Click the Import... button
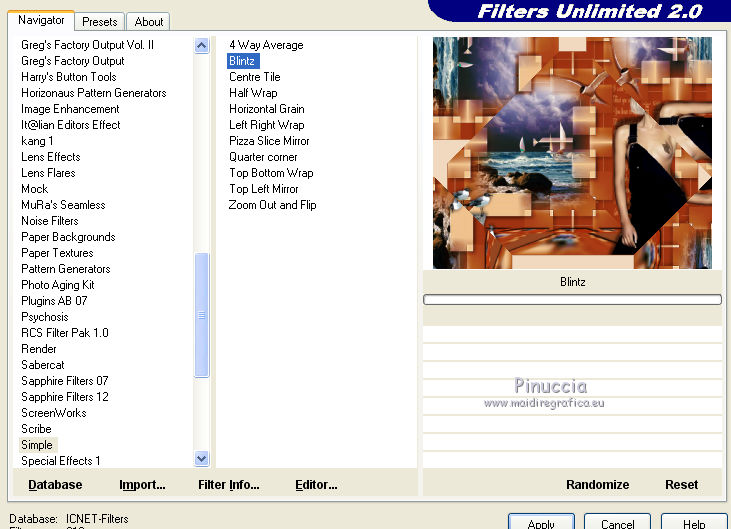Image resolution: width=731 pixels, height=529 pixels. click(x=142, y=485)
